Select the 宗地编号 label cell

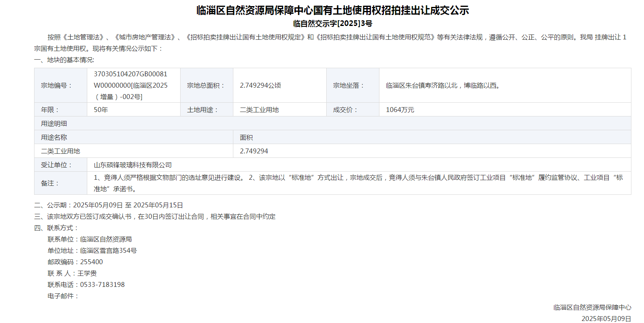click(57, 86)
